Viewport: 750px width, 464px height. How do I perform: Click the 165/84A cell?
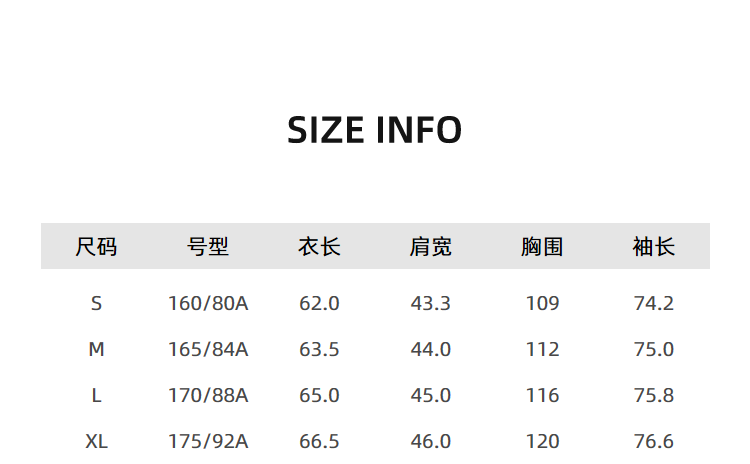(x=208, y=349)
